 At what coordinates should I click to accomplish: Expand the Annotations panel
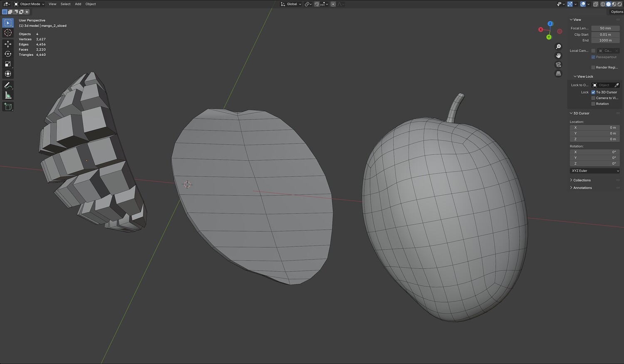tap(581, 188)
